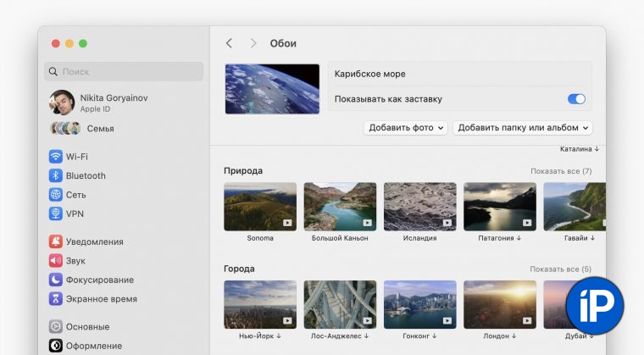
Task: Select the Bluetooth icon in sidebar
Action: click(56, 175)
